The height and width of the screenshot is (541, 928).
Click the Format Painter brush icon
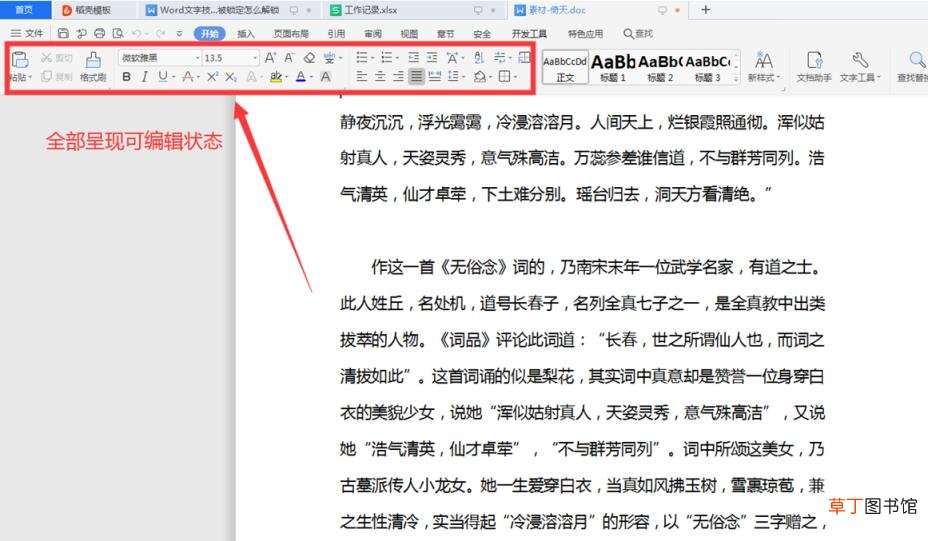(93, 59)
